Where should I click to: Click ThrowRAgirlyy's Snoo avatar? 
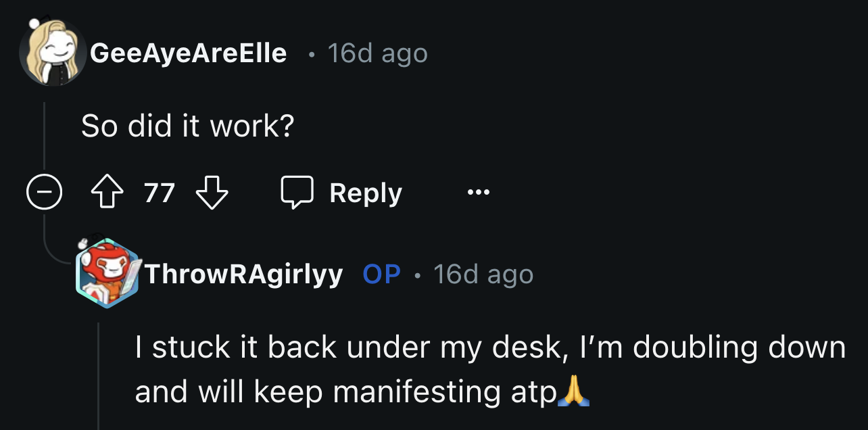(x=108, y=274)
